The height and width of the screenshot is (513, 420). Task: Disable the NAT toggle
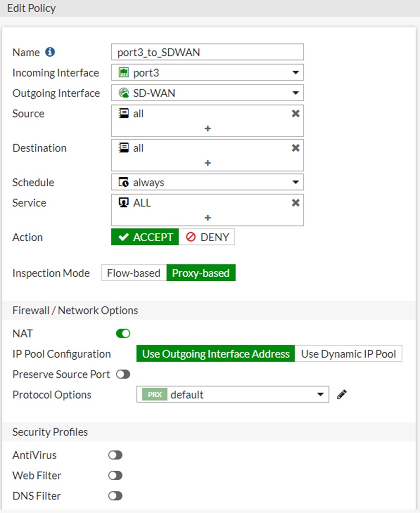[x=123, y=333]
